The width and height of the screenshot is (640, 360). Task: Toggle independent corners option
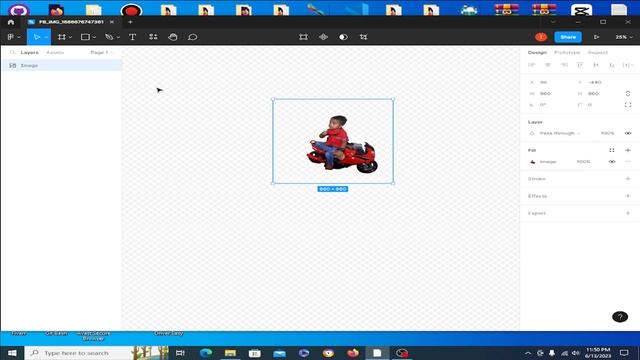[x=628, y=105]
